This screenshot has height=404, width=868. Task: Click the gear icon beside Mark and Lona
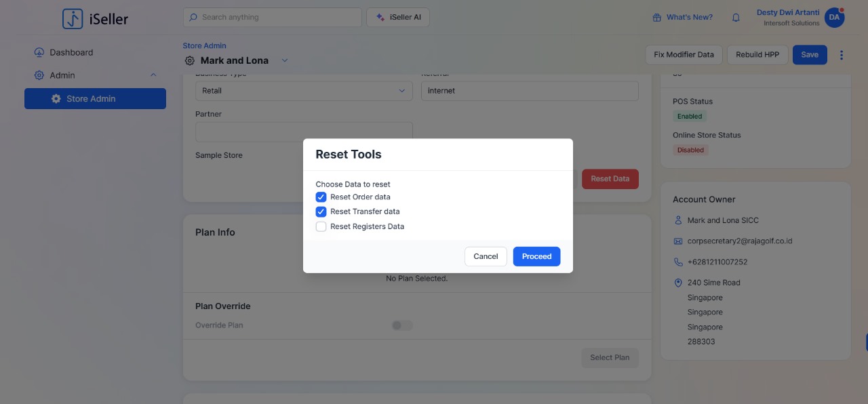point(190,61)
